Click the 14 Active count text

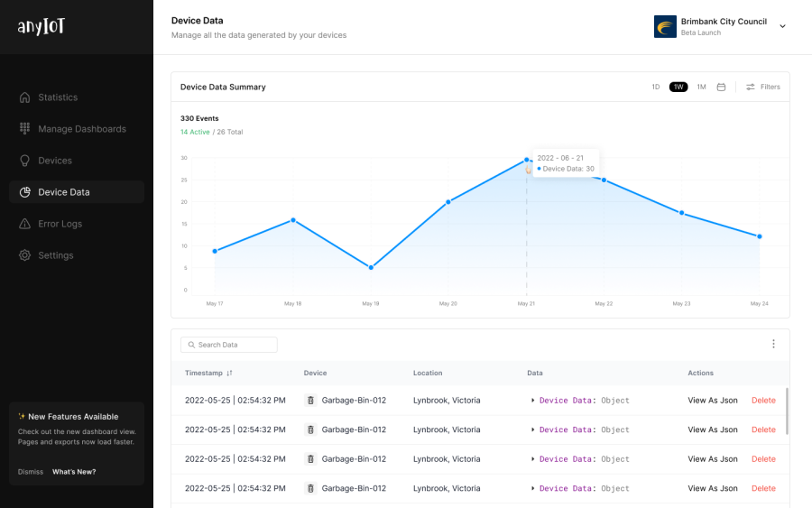[195, 132]
